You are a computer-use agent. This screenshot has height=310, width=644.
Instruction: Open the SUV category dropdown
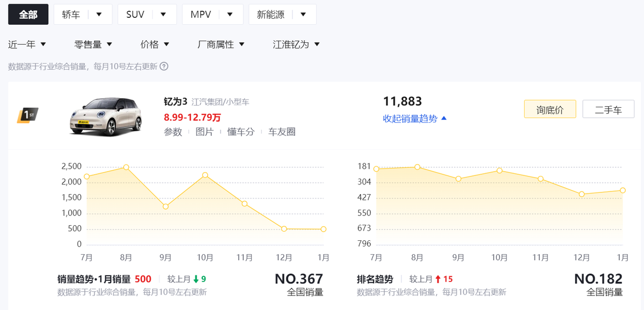pos(147,14)
